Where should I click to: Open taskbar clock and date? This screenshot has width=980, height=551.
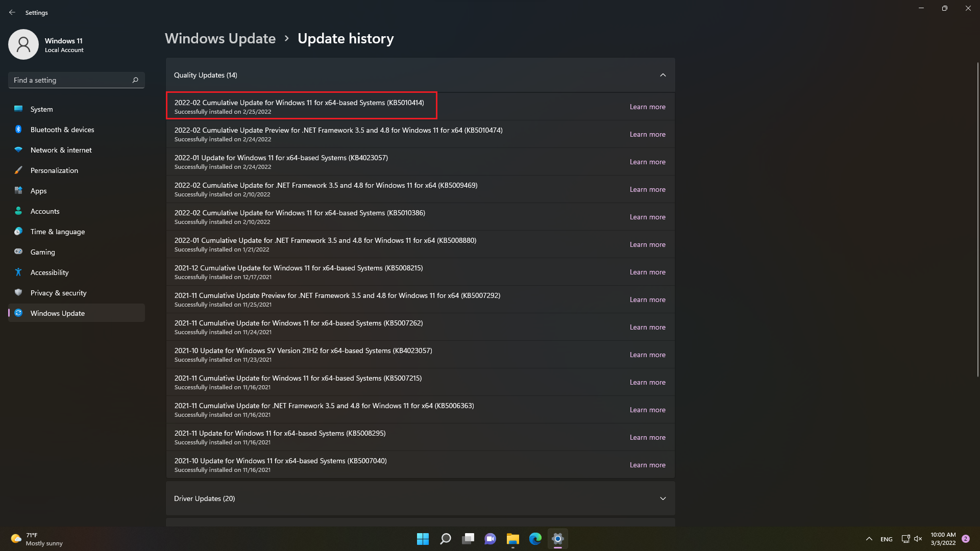coord(943,539)
